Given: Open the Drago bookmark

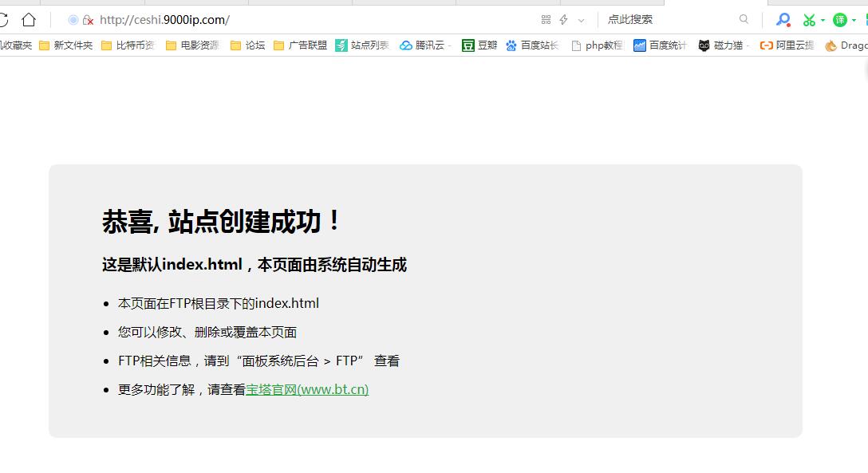Looking at the screenshot, I should pos(846,45).
